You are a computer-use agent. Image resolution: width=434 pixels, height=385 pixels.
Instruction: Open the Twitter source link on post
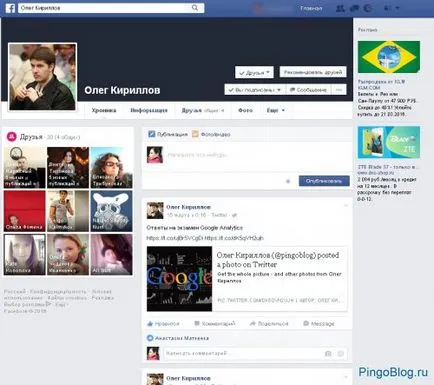(x=219, y=215)
